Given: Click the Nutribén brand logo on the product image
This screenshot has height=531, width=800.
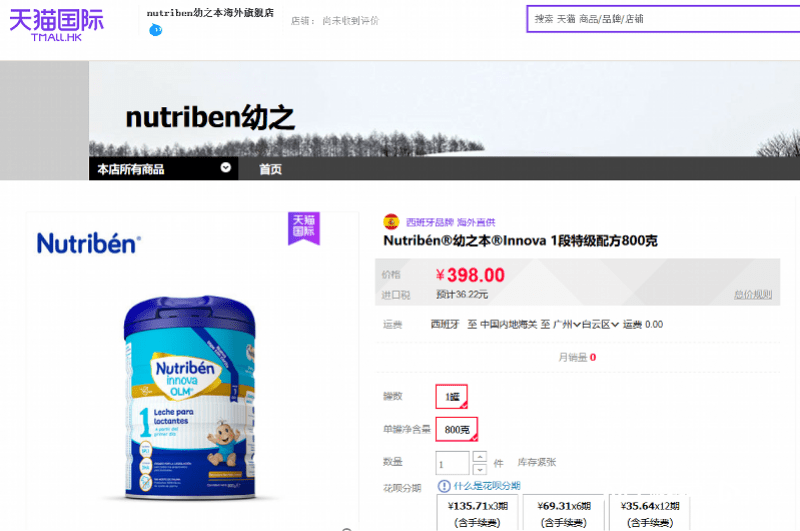Looking at the screenshot, I should coord(89,243).
